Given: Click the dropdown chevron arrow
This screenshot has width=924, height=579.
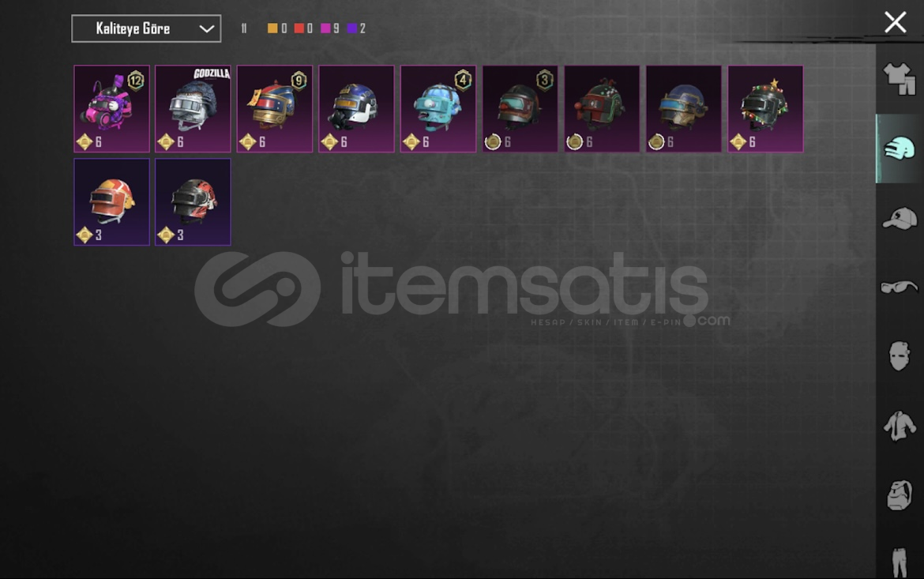Looking at the screenshot, I should click(206, 28).
